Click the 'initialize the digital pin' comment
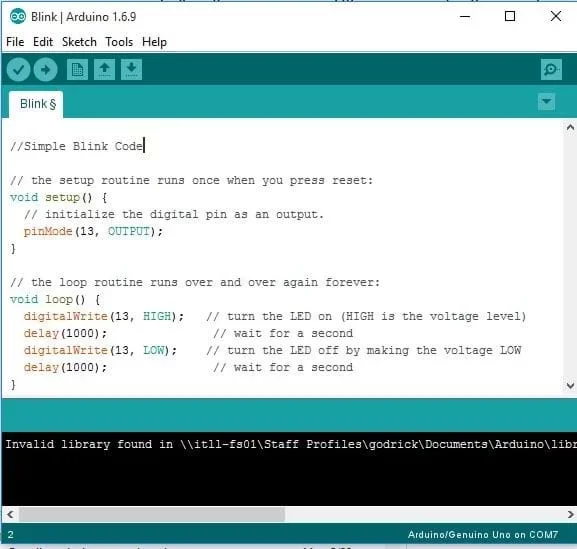This screenshot has height=549, width=577. (174, 215)
